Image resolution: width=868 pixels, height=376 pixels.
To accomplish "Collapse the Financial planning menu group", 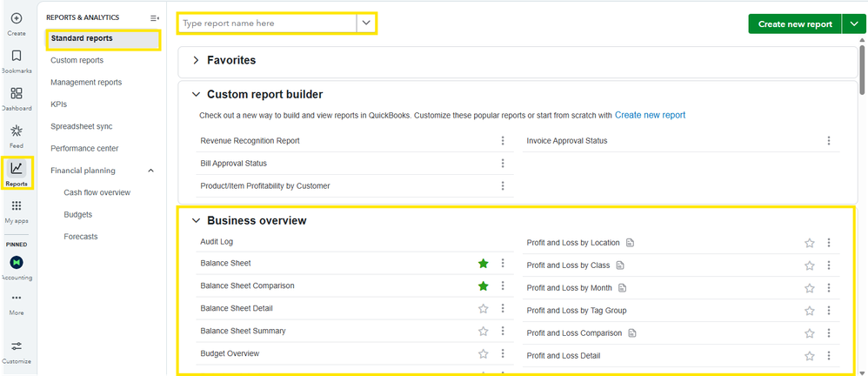I will pyautogui.click(x=151, y=171).
